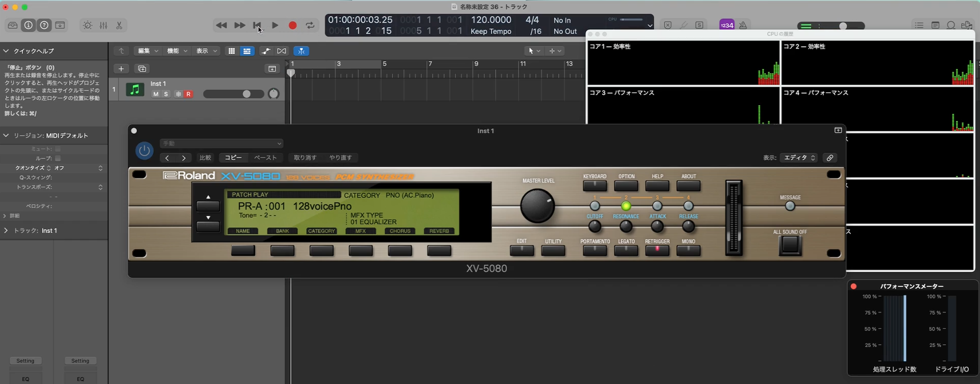Toggle the Quick Help question-mark icon
Screen dimensions: 980x384
44,25
